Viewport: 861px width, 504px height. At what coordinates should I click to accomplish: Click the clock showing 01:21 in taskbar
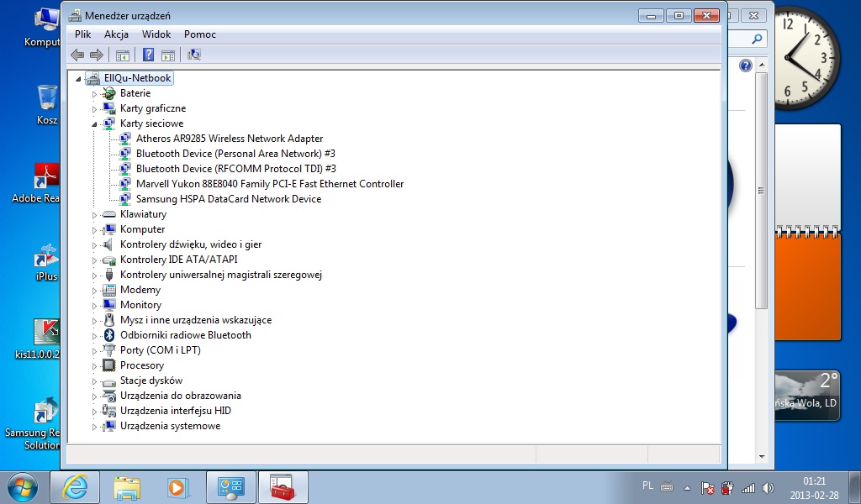(x=814, y=487)
